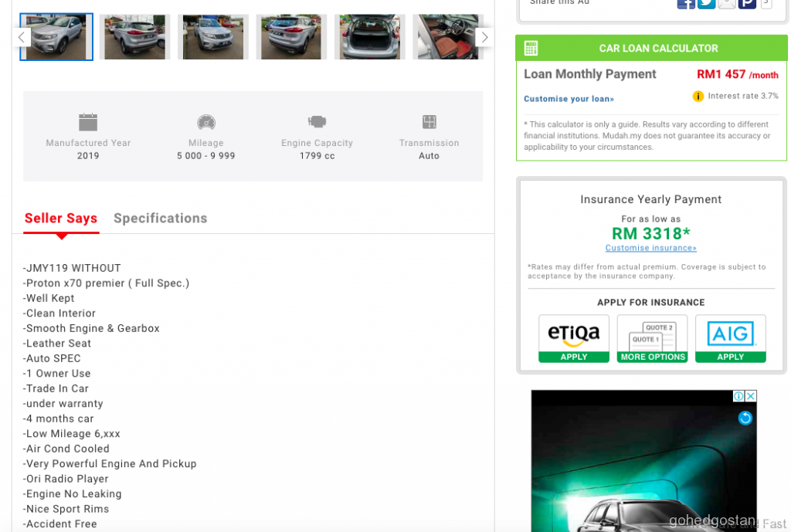This screenshot has width=791, height=532.
Task: Switch to the Specifications tab
Action: point(160,219)
